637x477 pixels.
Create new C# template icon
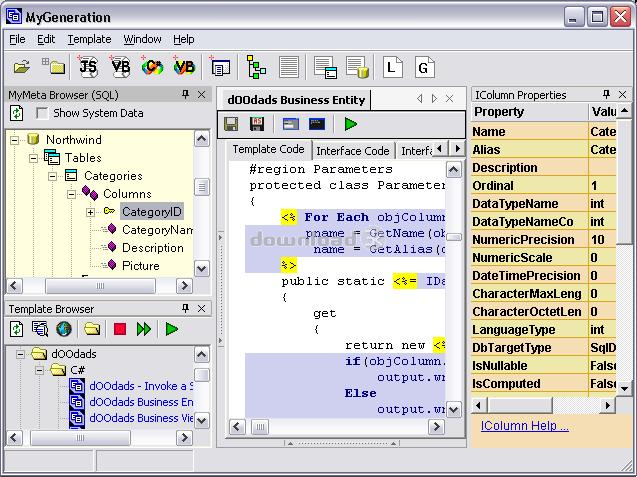coord(152,66)
